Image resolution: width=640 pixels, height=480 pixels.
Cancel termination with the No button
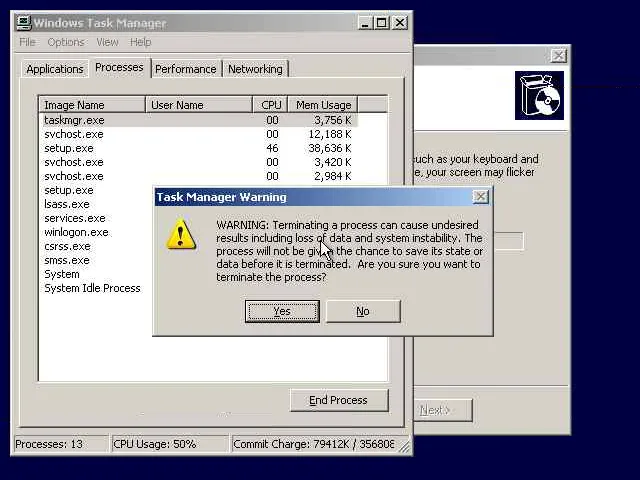(363, 311)
